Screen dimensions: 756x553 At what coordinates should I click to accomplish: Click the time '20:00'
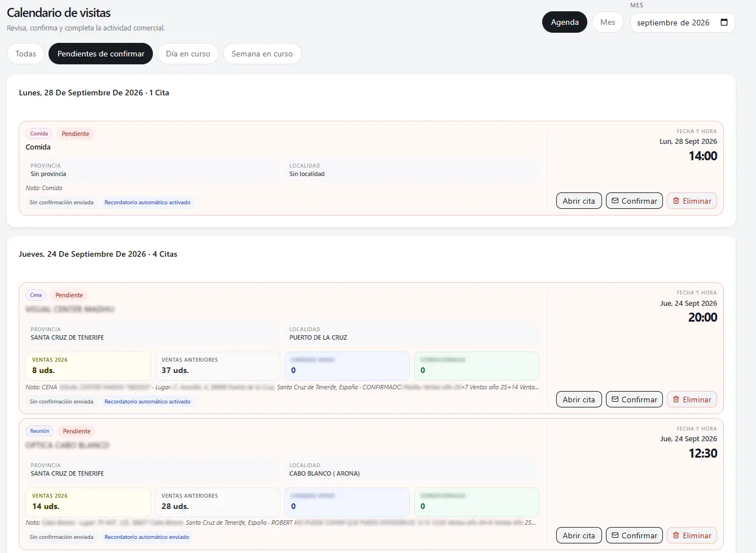click(x=703, y=318)
